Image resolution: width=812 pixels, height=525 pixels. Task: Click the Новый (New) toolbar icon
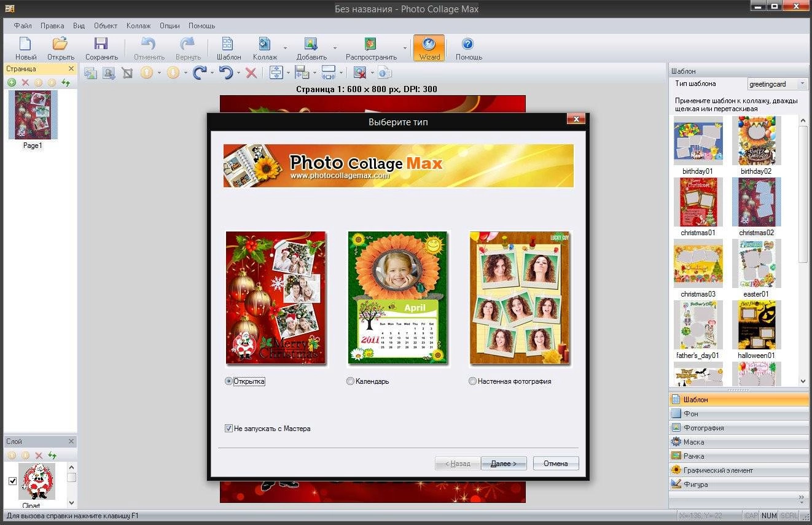point(25,49)
